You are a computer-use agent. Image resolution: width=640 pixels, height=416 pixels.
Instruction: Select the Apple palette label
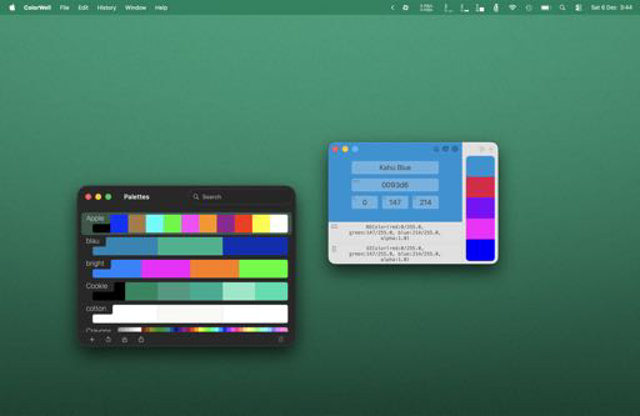(95, 218)
